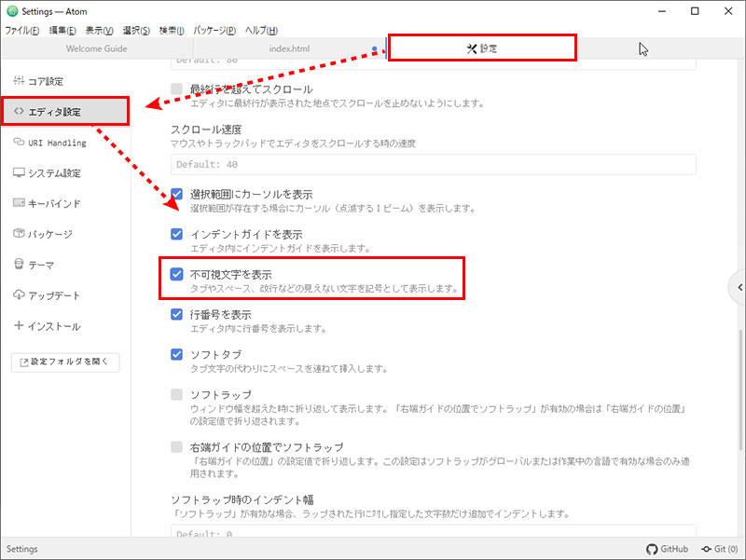746x560 pixels.
Task: Open the 選択(S) menu
Action: (x=136, y=31)
